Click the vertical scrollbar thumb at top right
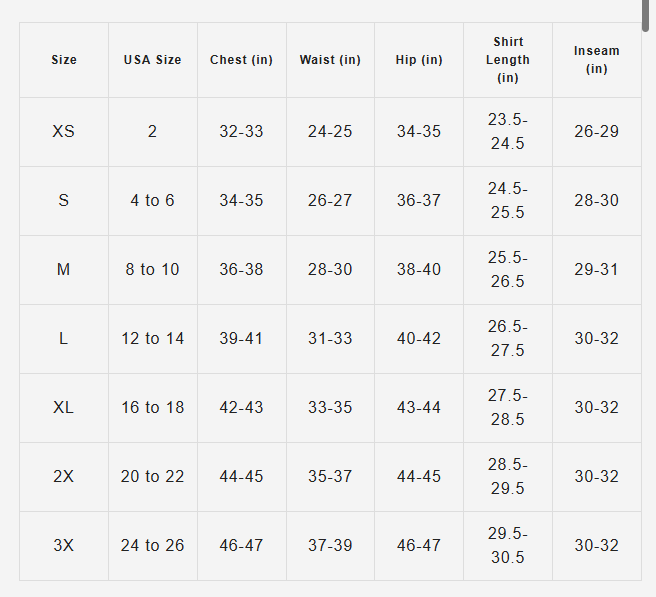This screenshot has height=597, width=656. click(645, 15)
